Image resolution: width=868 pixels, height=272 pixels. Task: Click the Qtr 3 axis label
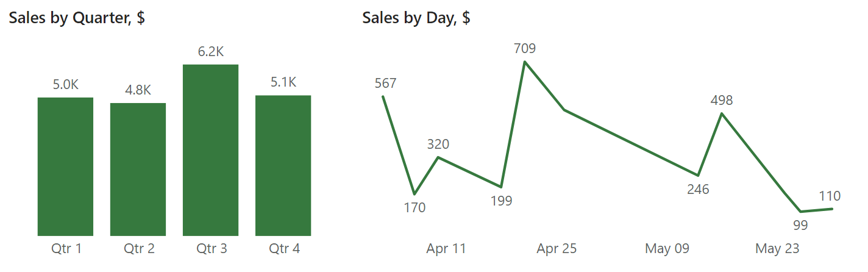[212, 249]
